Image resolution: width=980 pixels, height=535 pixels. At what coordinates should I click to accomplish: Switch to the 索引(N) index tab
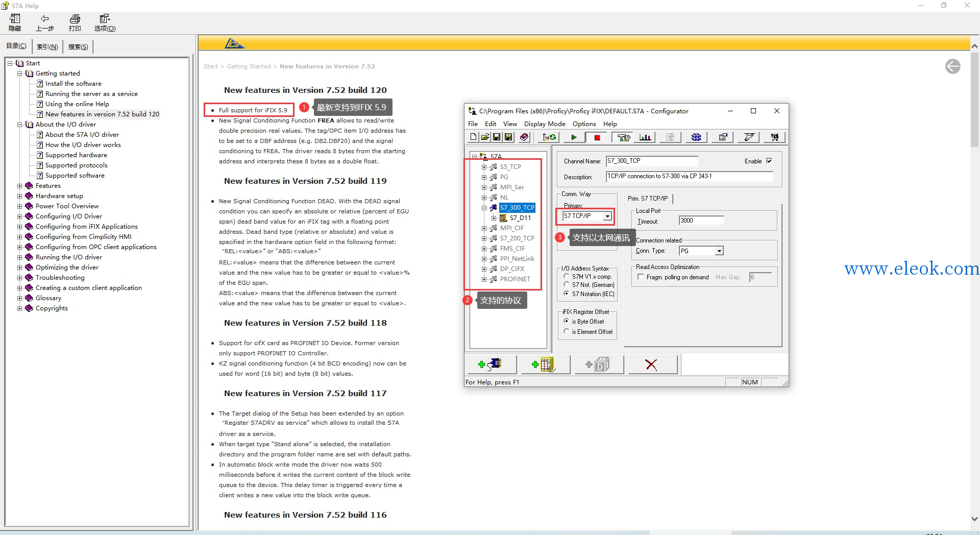pos(47,46)
